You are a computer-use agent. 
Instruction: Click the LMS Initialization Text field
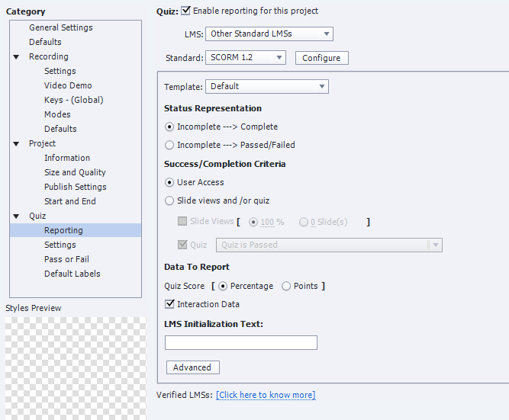(240, 343)
